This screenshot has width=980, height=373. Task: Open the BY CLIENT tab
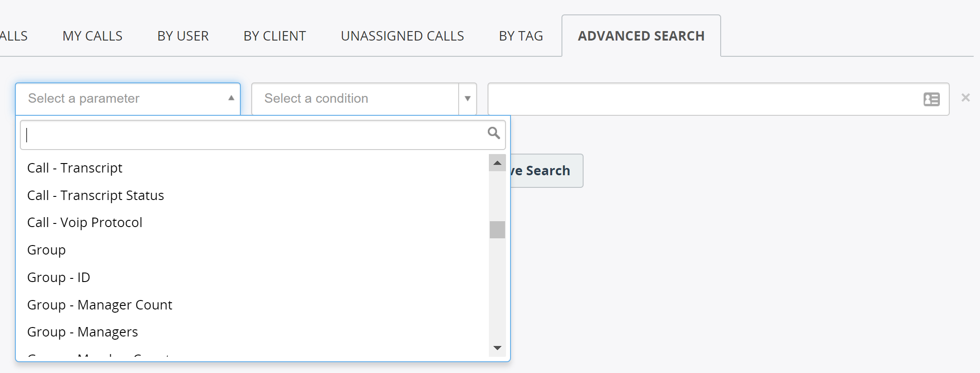(x=275, y=36)
